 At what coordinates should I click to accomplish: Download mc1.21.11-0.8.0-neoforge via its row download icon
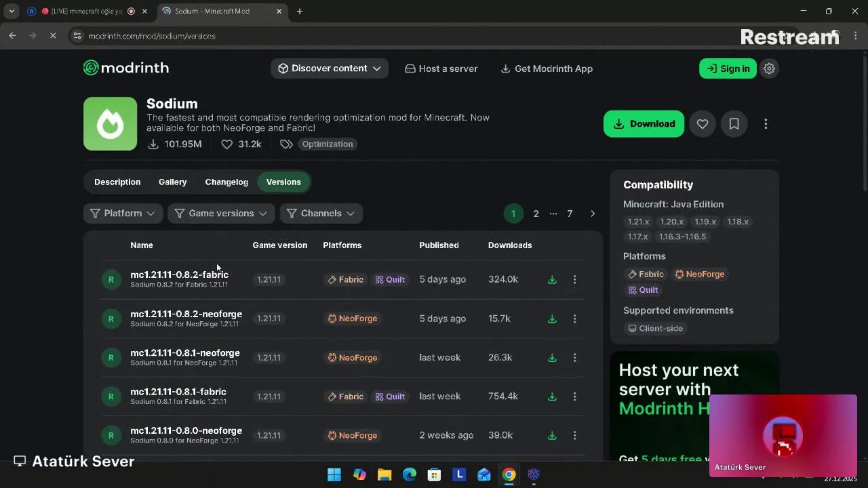tap(552, 435)
